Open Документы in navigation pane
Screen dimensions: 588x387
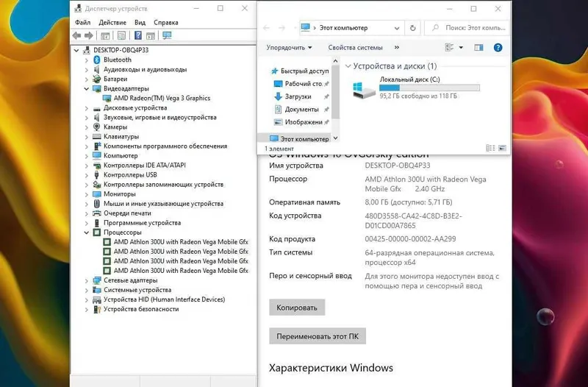[301, 109]
